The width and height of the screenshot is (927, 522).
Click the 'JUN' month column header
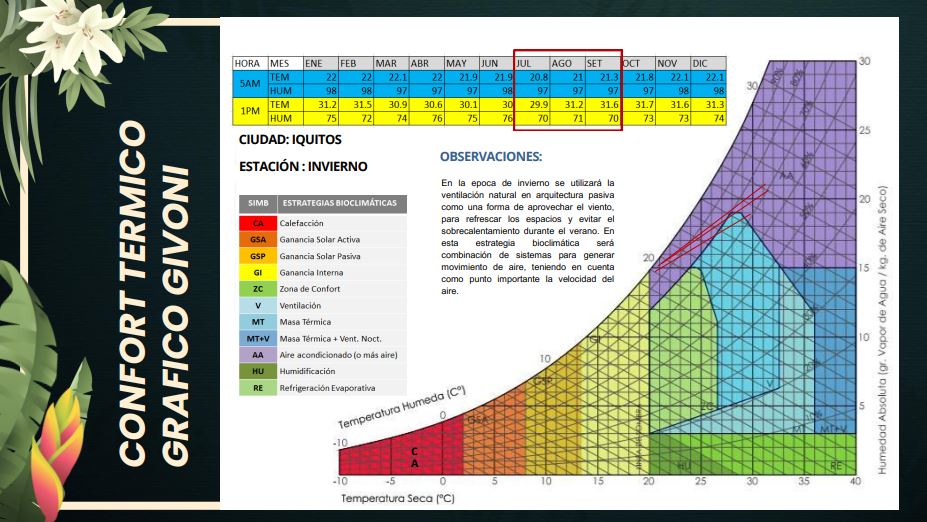(x=497, y=63)
